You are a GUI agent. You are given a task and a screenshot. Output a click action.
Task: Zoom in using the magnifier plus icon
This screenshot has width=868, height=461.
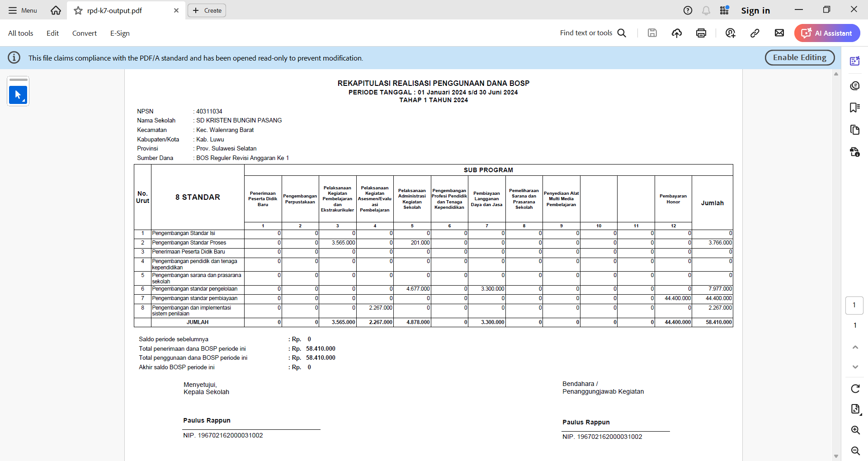tap(855, 430)
